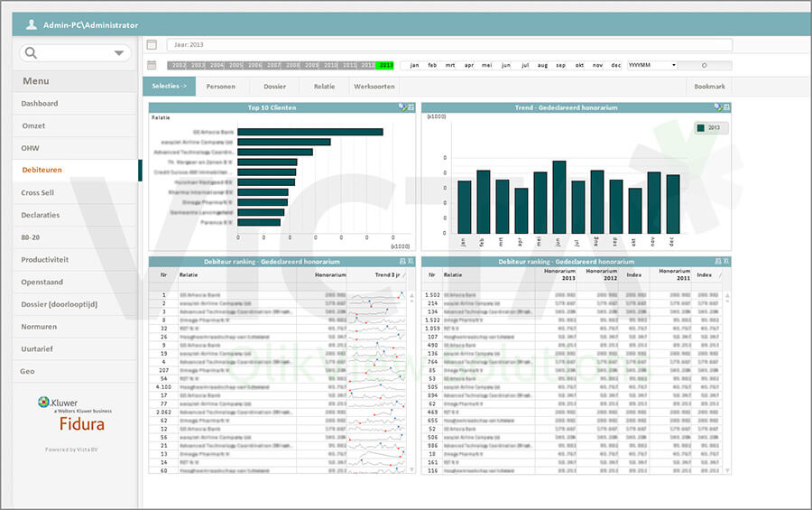This screenshot has height=510, width=812.
Task: Open OHW from the menu
Action: pos(75,148)
